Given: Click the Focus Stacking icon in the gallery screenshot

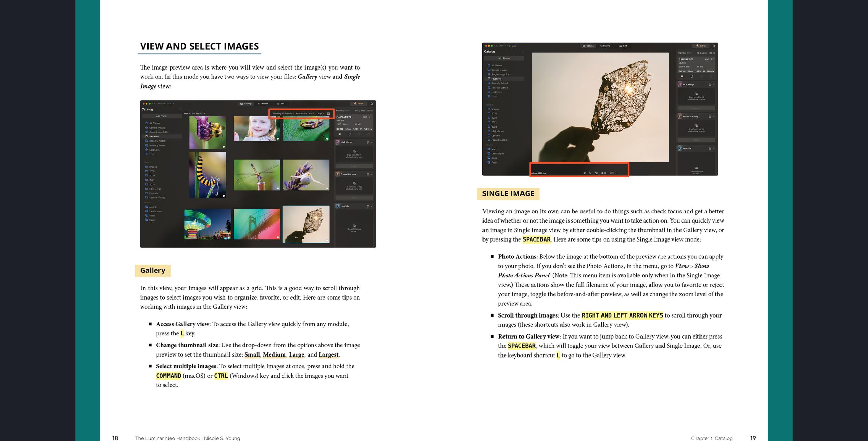Looking at the screenshot, I should [x=338, y=174].
